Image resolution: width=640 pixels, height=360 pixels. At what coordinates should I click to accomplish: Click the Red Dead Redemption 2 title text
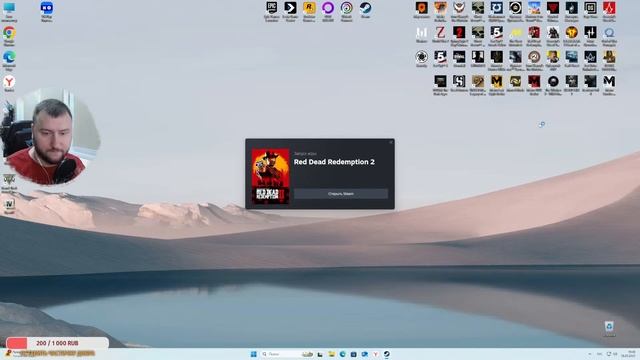334,162
